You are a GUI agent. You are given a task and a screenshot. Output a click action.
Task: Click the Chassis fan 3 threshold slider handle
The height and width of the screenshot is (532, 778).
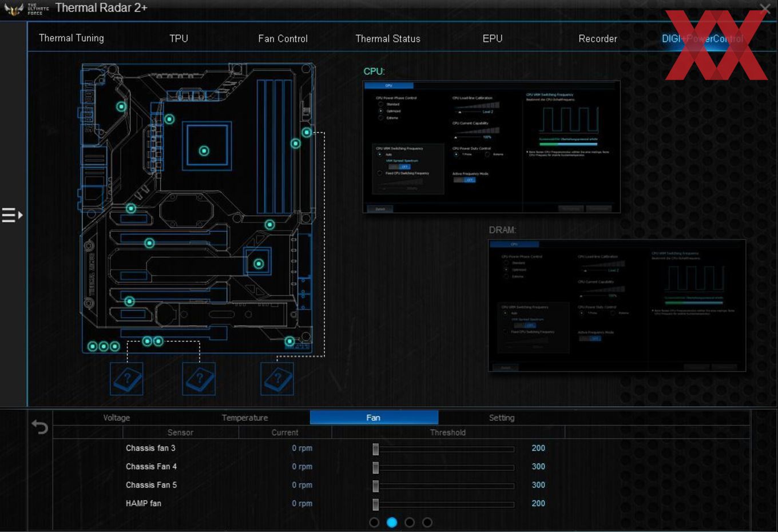(x=376, y=449)
